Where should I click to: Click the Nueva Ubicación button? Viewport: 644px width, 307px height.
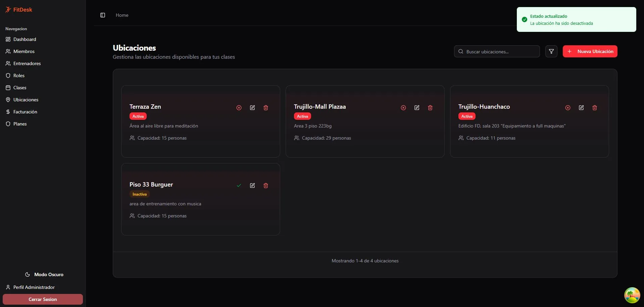click(x=590, y=51)
